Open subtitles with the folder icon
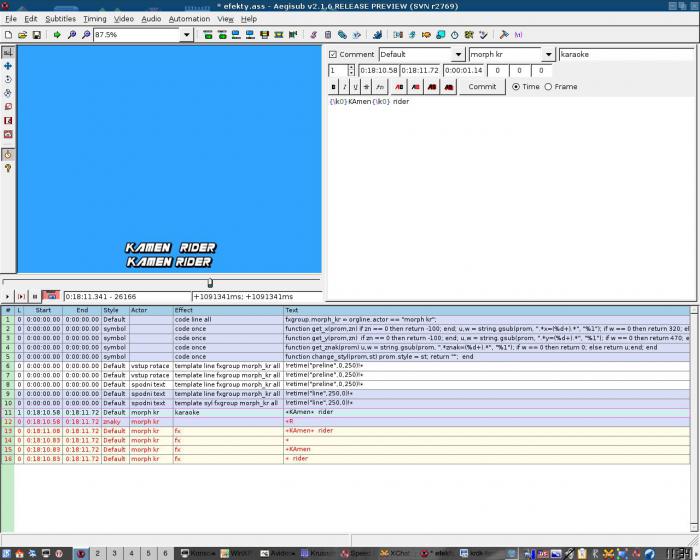700x560 pixels. point(22,34)
